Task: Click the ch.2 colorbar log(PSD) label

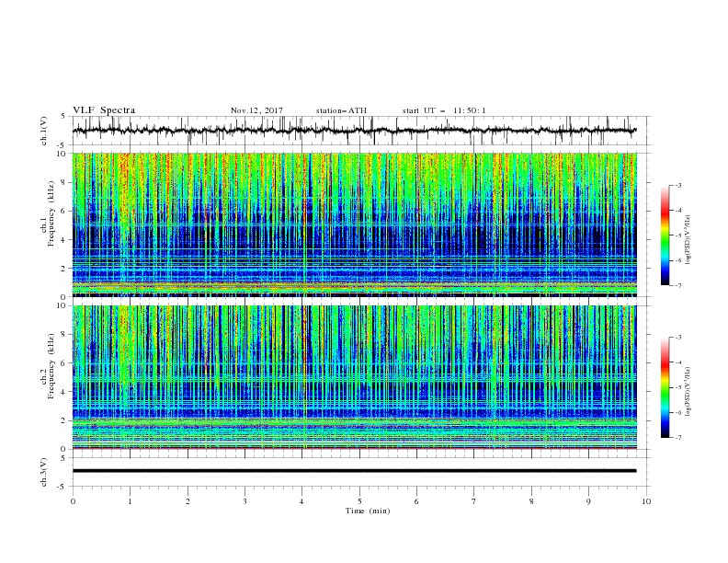Action: pos(688,391)
